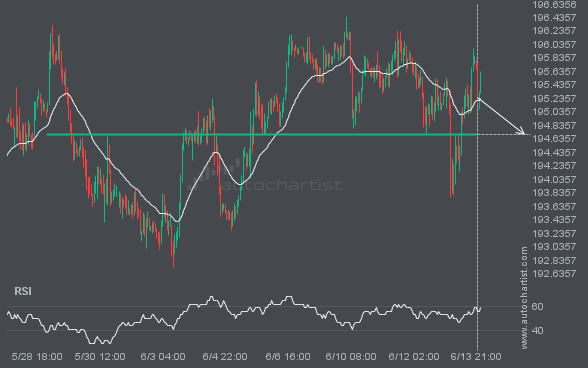Click the 193.6357 price label

click(554, 207)
